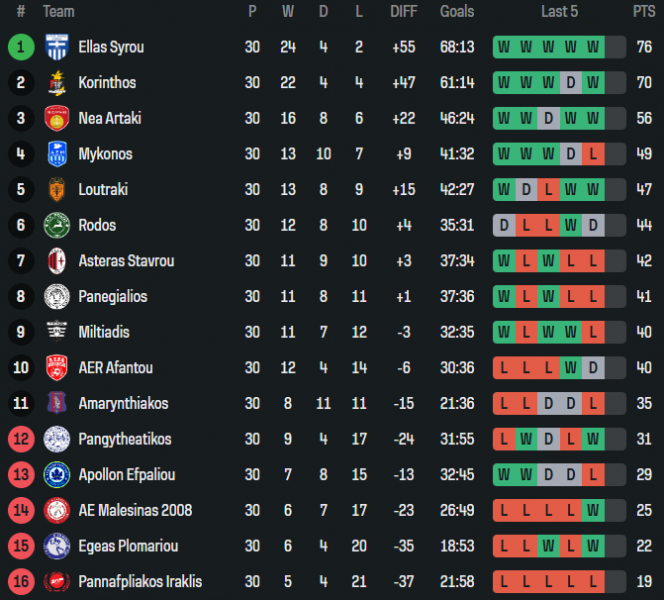Screen dimensions: 664x600
Task: Click Mykonos last result L badge
Action: click(x=593, y=154)
